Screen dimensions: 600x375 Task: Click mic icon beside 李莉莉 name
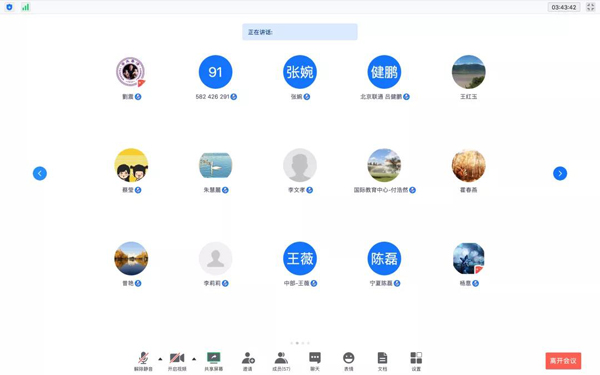(225, 283)
